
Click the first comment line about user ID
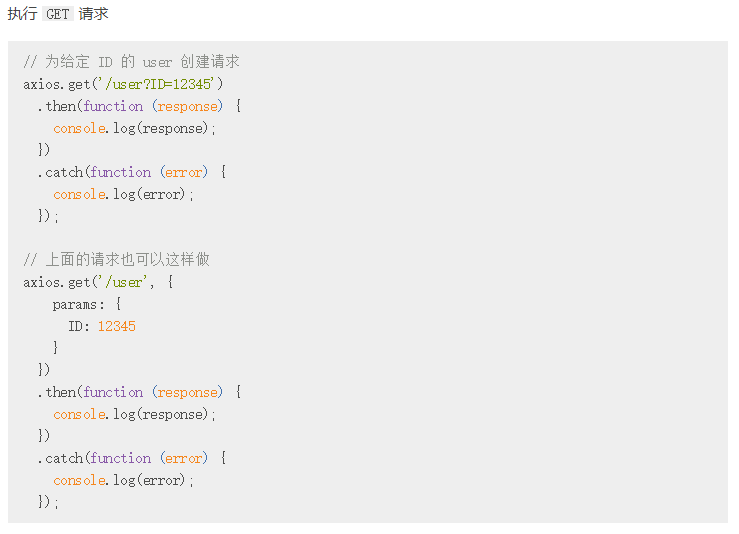coord(131,62)
